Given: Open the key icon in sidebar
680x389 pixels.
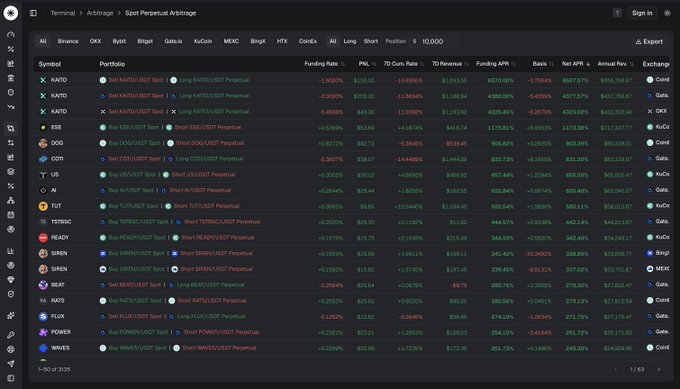Looking at the screenshot, I should click(x=11, y=335).
